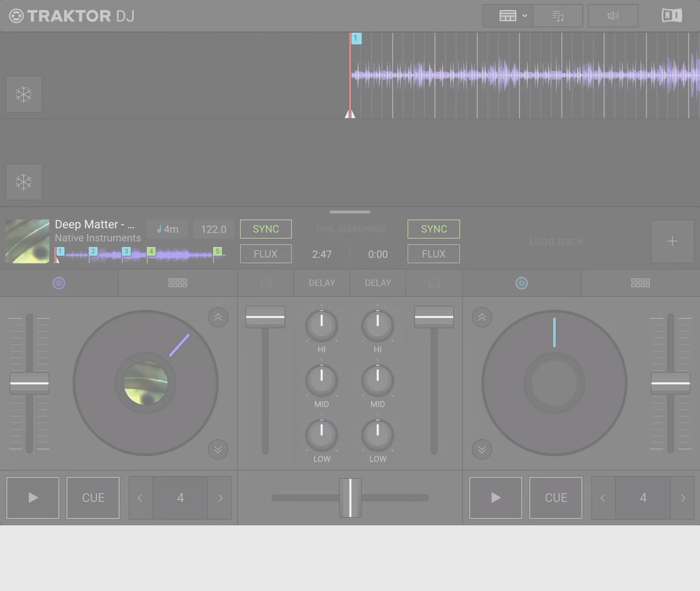Viewport: 700px width, 591px height.
Task: Click the crossfader handle
Action: pyautogui.click(x=350, y=498)
